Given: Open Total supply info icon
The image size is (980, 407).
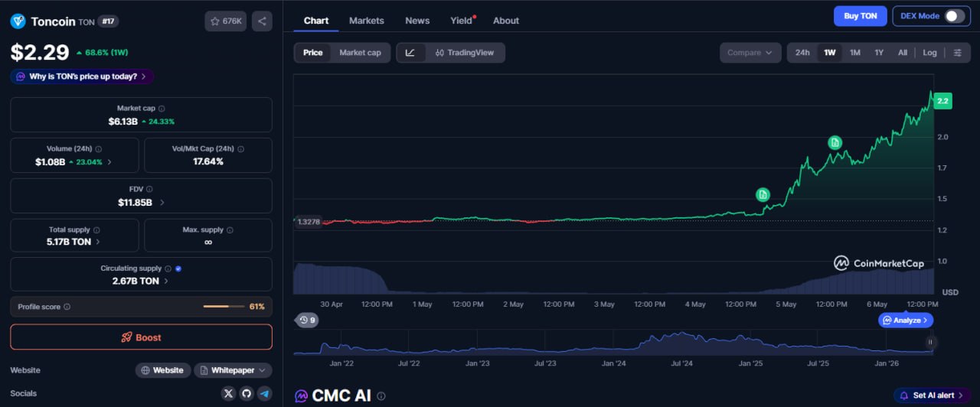Looking at the screenshot, I should tap(96, 230).
